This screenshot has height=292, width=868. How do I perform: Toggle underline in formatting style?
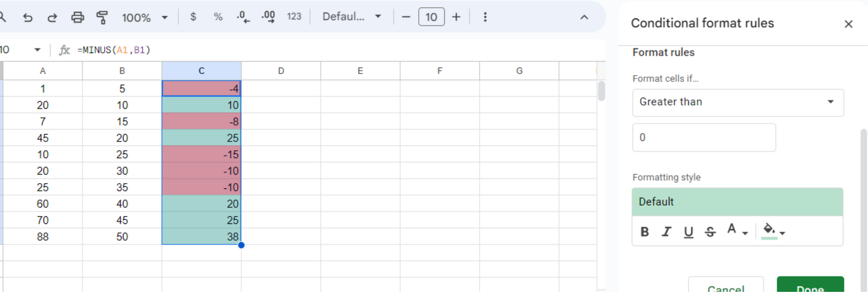tap(688, 232)
